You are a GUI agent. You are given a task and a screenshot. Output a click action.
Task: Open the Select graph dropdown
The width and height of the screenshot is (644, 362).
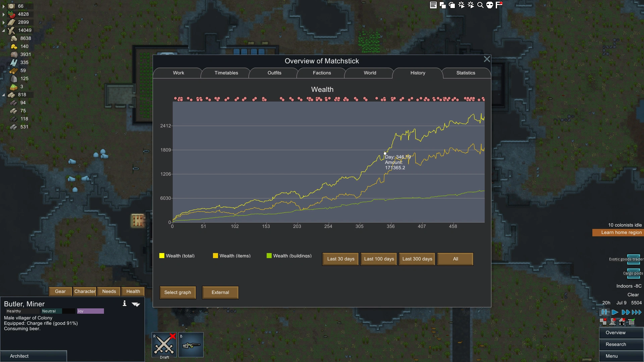(177, 292)
